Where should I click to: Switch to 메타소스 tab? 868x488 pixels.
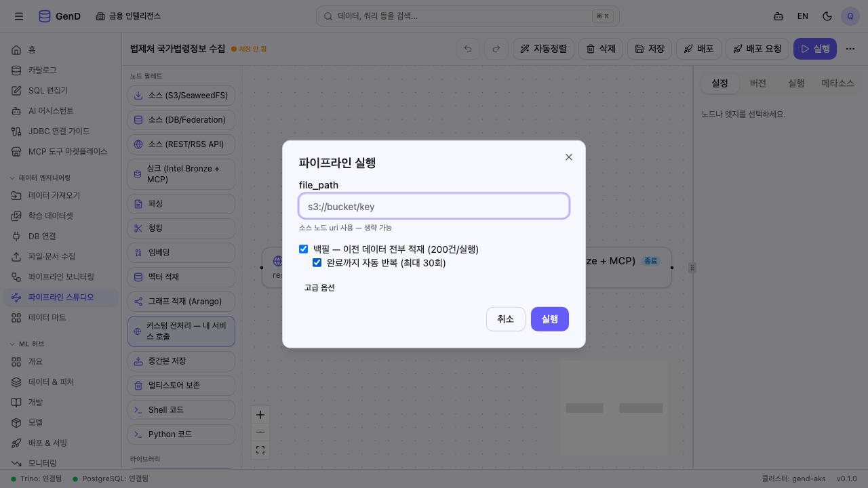[x=838, y=83]
